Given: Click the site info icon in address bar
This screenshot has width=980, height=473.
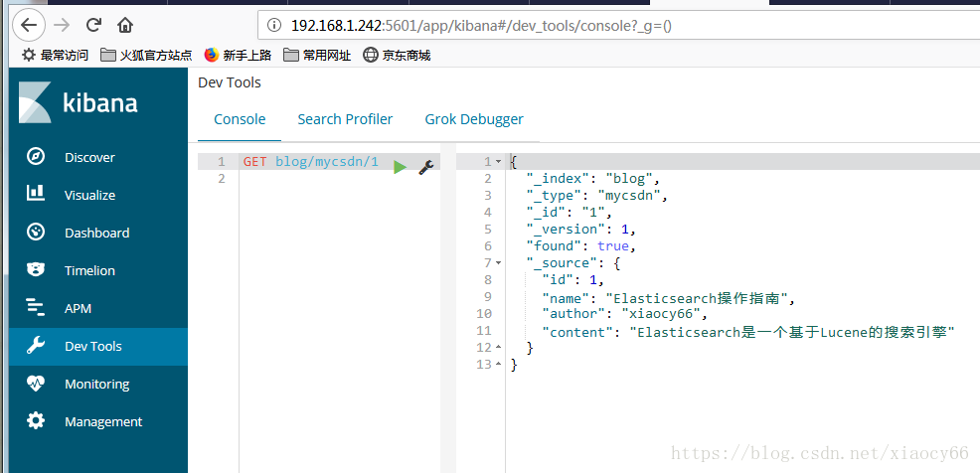Looking at the screenshot, I should [x=273, y=26].
